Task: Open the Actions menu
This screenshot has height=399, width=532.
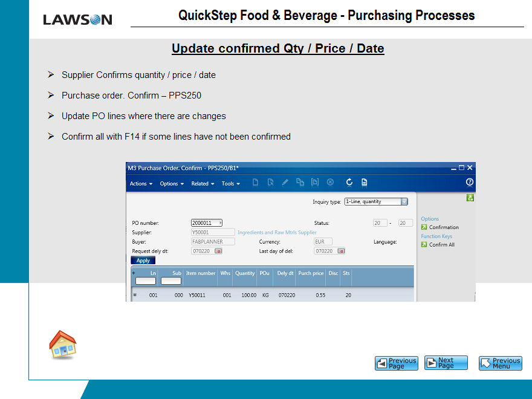Action: (x=141, y=184)
